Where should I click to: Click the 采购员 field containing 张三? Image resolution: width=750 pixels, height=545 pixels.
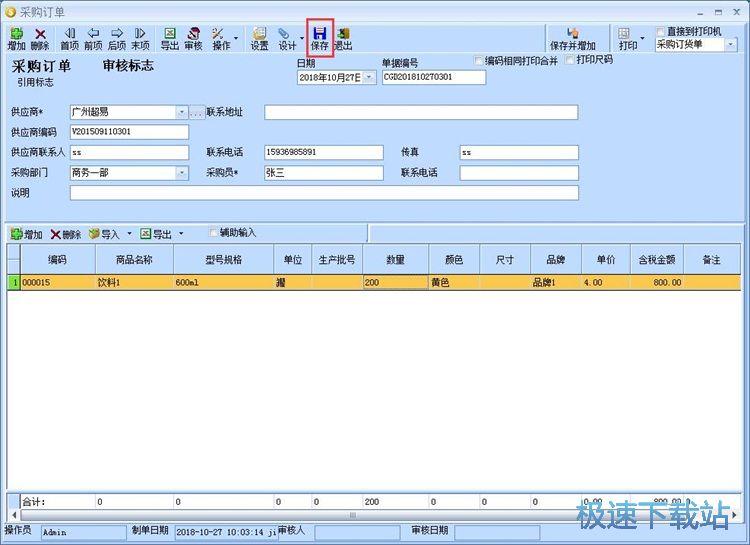coord(324,173)
